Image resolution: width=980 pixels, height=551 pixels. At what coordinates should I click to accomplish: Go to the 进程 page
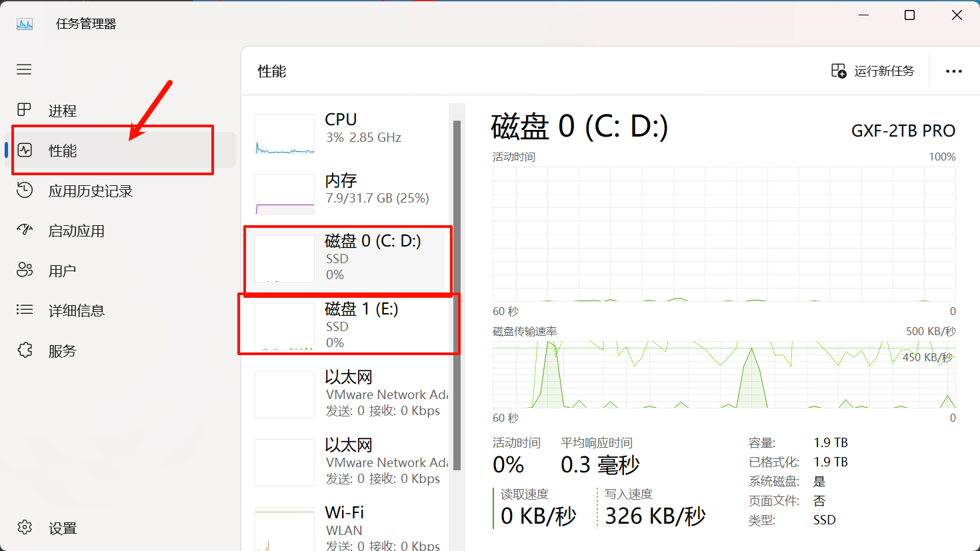point(121,111)
